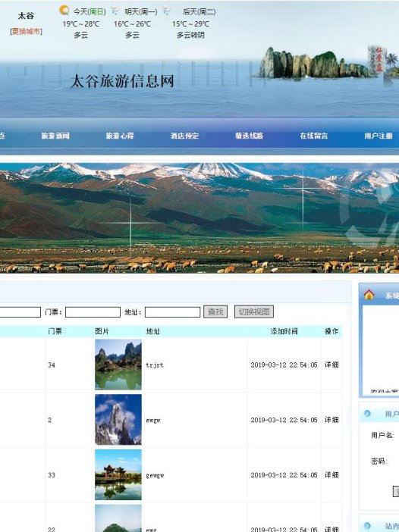The height and width of the screenshot is (532, 399).
Task: Click 详细 link in the ewgw row
Action: pyautogui.click(x=331, y=420)
